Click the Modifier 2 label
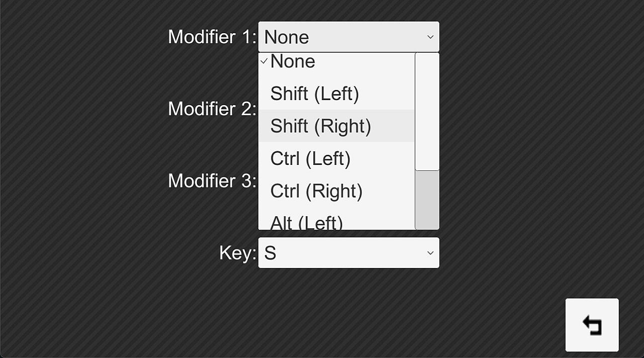The height and width of the screenshot is (358, 644). point(212,109)
